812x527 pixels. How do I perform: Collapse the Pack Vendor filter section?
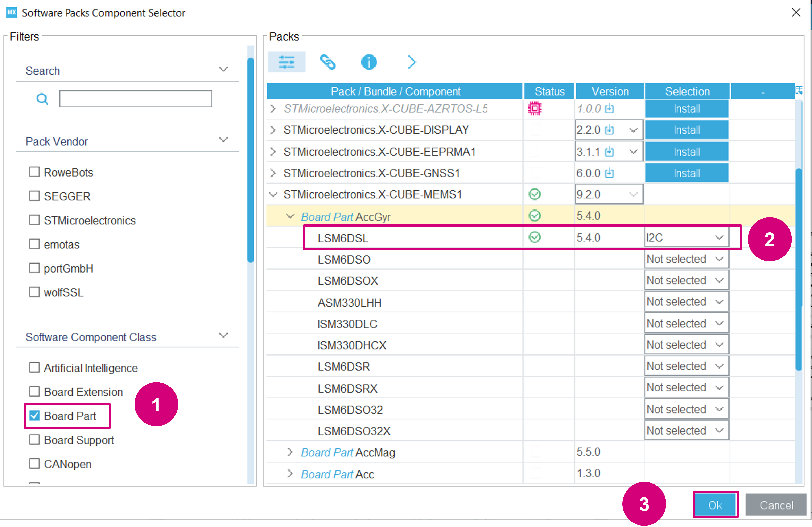pos(223,140)
